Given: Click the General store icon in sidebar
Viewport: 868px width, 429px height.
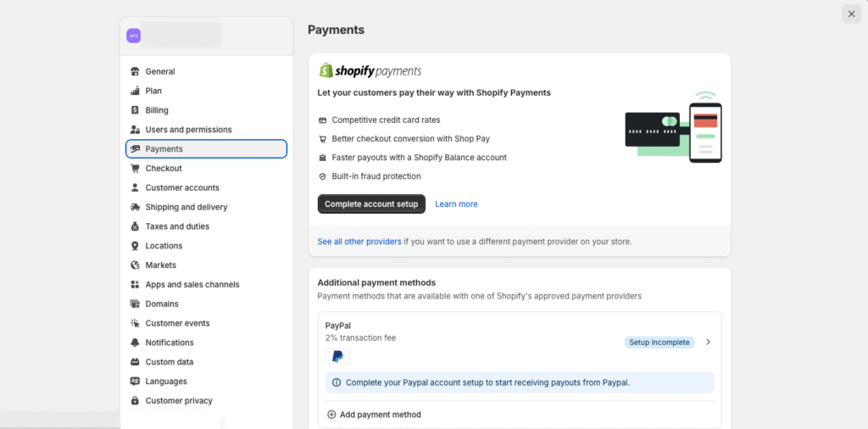Looking at the screenshot, I should [135, 71].
